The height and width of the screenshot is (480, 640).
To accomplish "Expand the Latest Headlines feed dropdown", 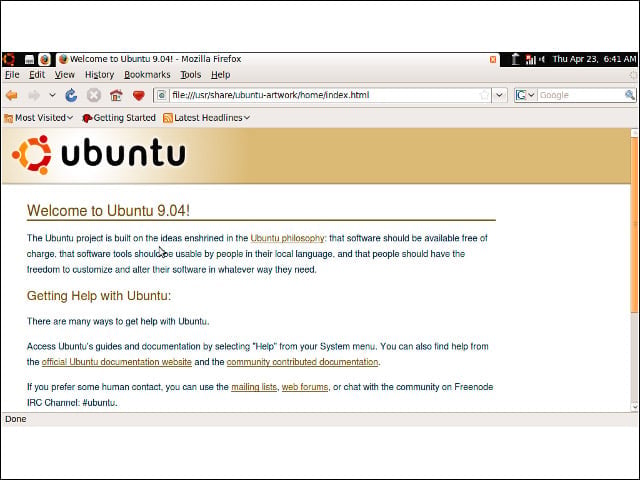I will 206,118.
